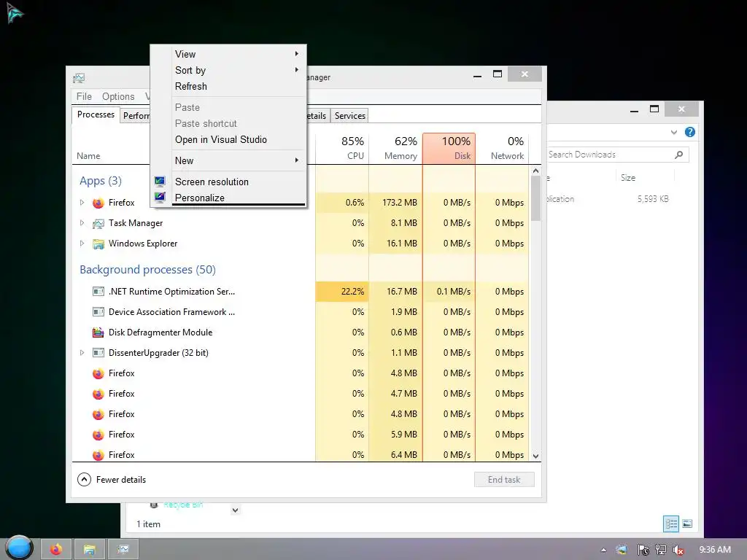
Task: Click the Windows Explorer process icon
Action: coord(98,244)
